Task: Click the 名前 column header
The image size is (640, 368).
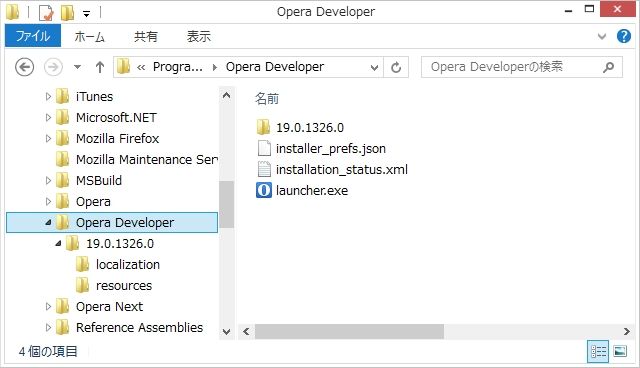Action: click(x=267, y=98)
